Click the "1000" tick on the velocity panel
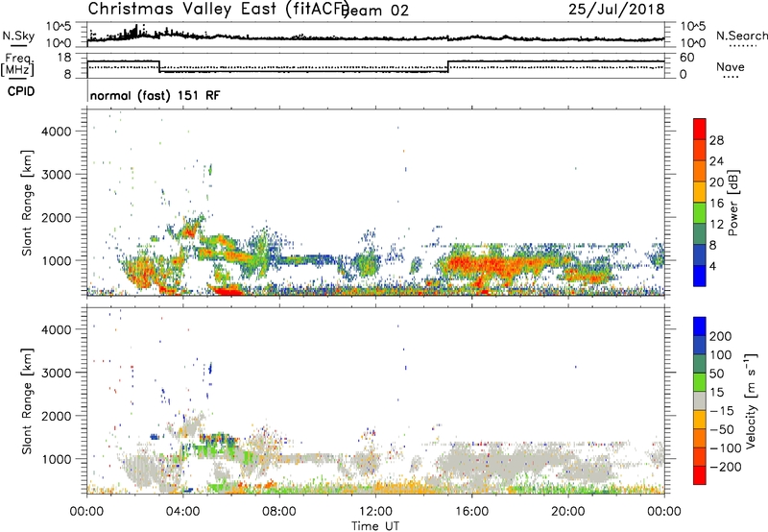 pyautogui.click(x=57, y=459)
